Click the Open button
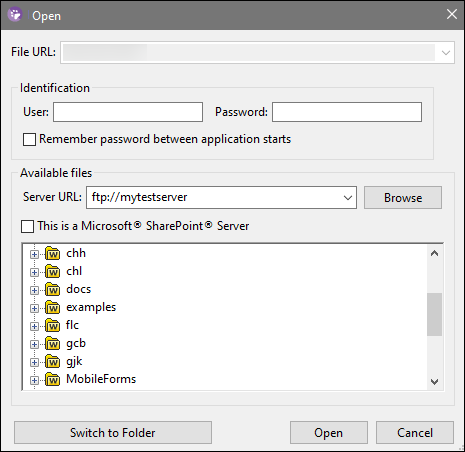This screenshot has height=452, width=465. point(328,433)
